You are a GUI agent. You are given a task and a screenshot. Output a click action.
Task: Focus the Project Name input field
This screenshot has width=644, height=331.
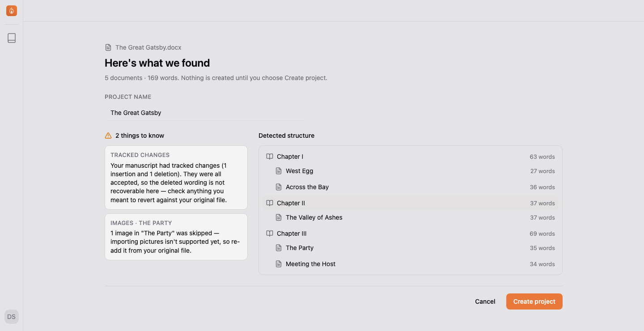point(205,113)
